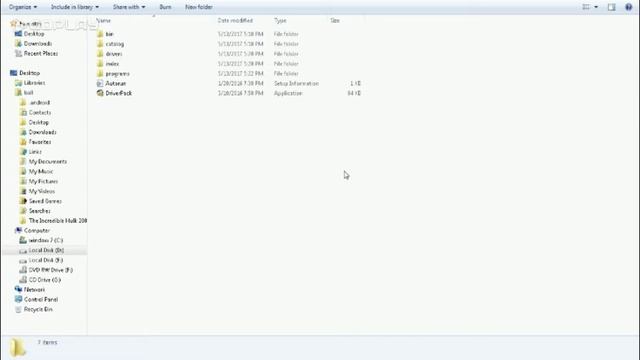Image resolution: width=640 pixels, height=360 pixels.
Task: Click the Desktop folder under the user tree
Action: point(39,122)
